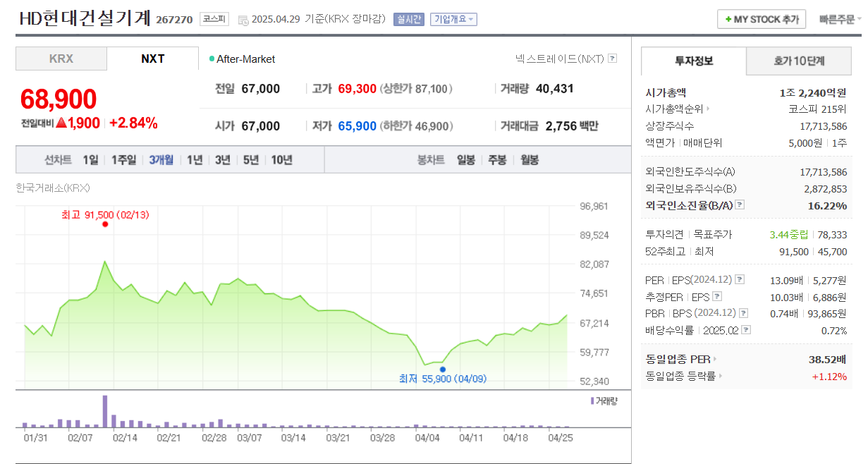Click the current price 68,900
The image size is (868, 464).
pos(59,99)
